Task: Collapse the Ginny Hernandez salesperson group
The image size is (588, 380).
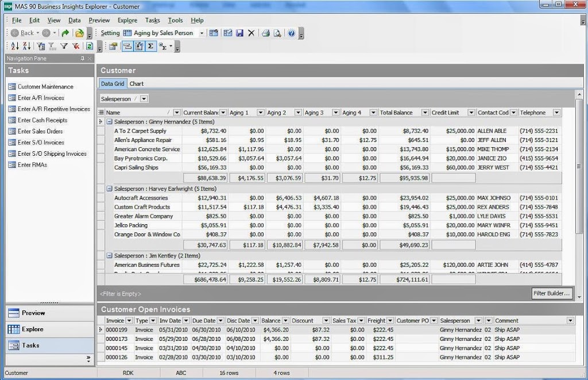Action: point(110,122)
